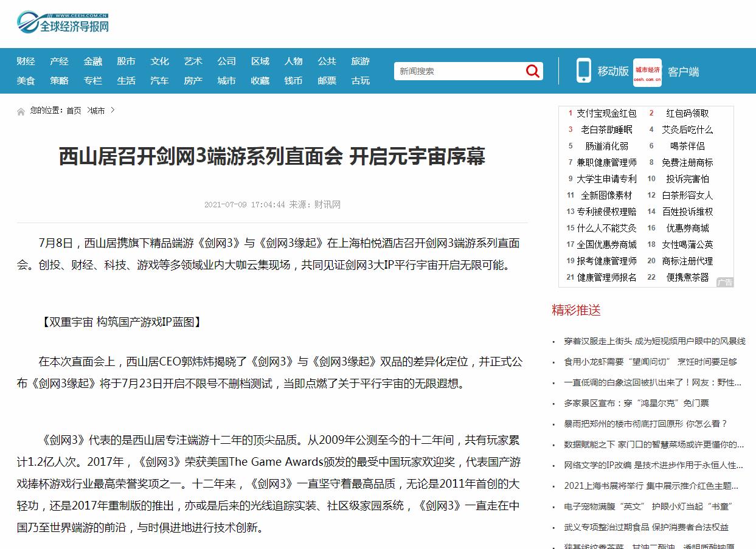Image resolution: width=756 pixels, height=549 pixels.
Task: Open ad link 全新图像素材
Action: (606, 195)
